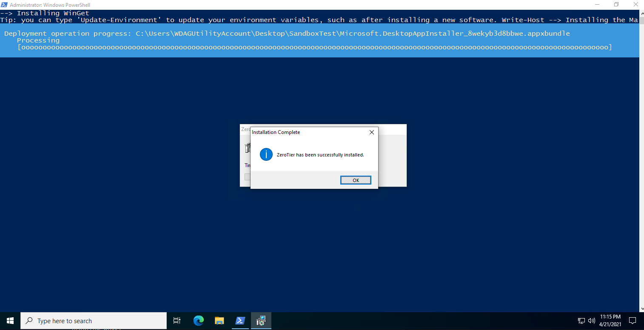Image resolution: width=644 pixels, height=330 pixels.
Task: Open network settings from the system tray
Action: coord(581,321)
